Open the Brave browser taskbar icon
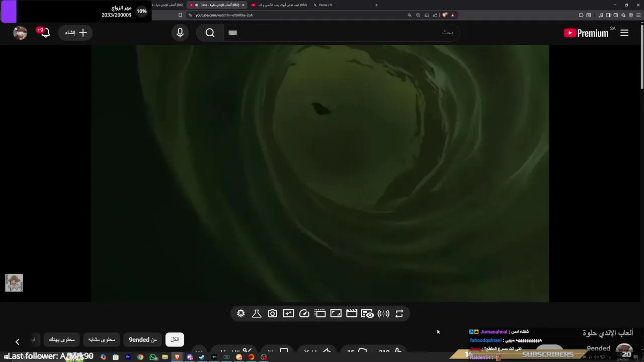The height and width of the screenshot is (362, 644). [x=177, y=357]
